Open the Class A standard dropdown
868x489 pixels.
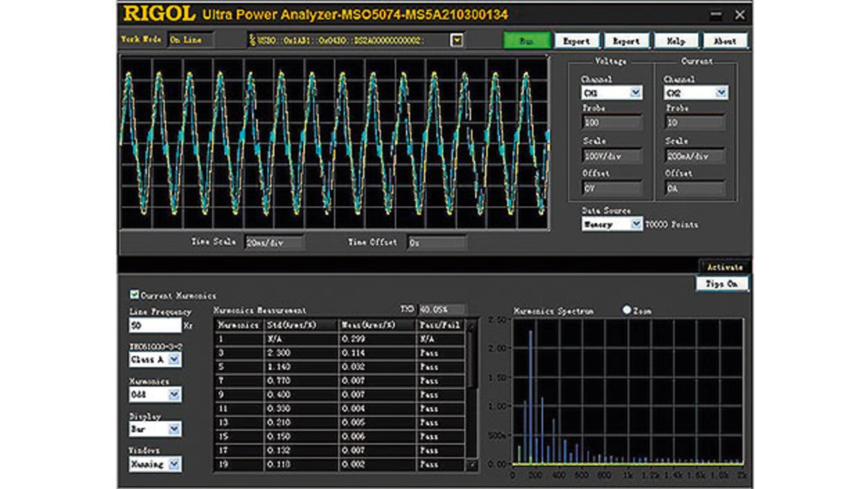point(174,359)
